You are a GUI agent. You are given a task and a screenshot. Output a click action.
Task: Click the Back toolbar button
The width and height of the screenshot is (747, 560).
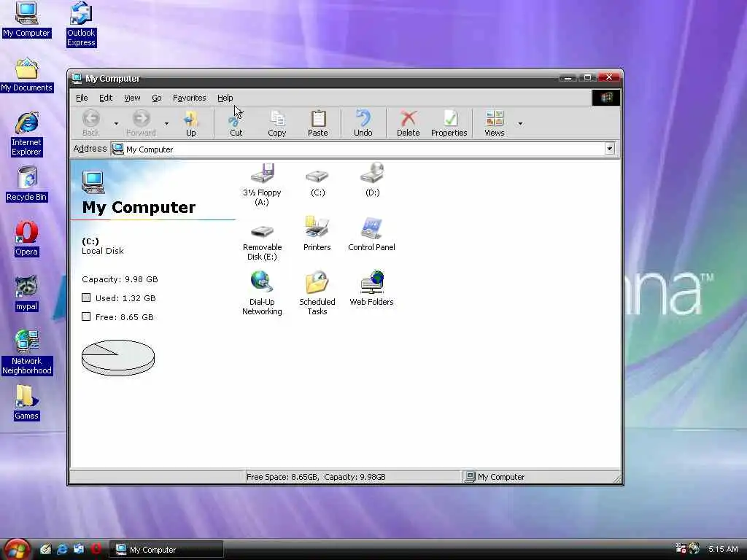point(91,122)
